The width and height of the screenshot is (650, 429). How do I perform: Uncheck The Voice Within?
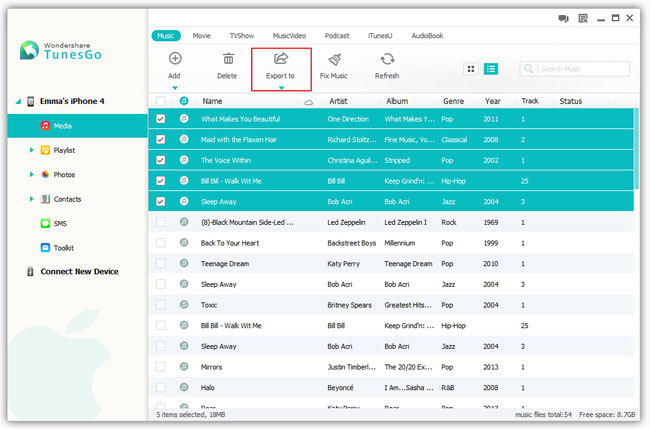click(160, 160)
